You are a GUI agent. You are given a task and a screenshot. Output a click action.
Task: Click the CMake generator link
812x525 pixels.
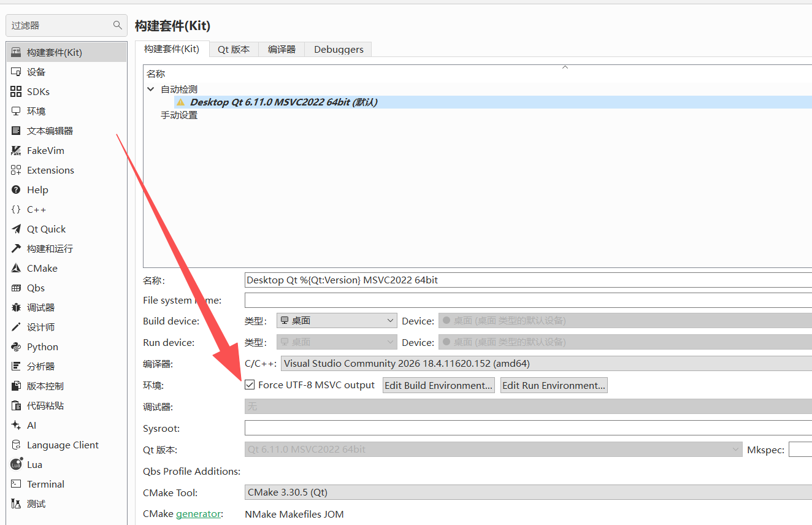198,514
